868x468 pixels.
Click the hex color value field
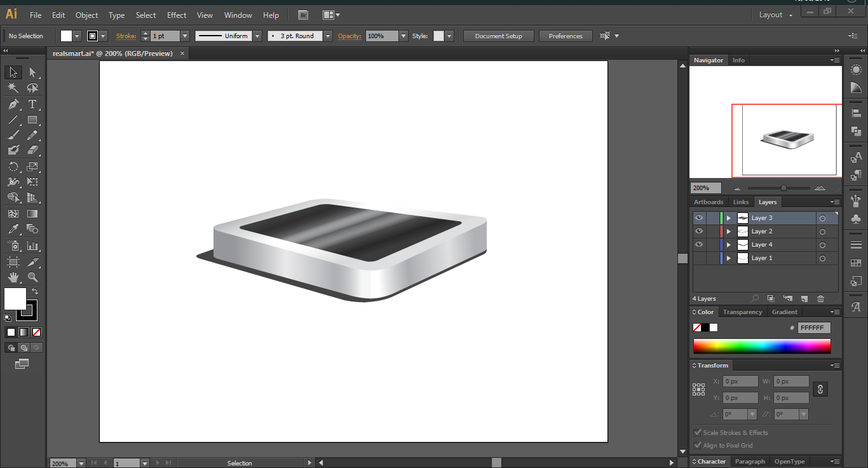813,328
